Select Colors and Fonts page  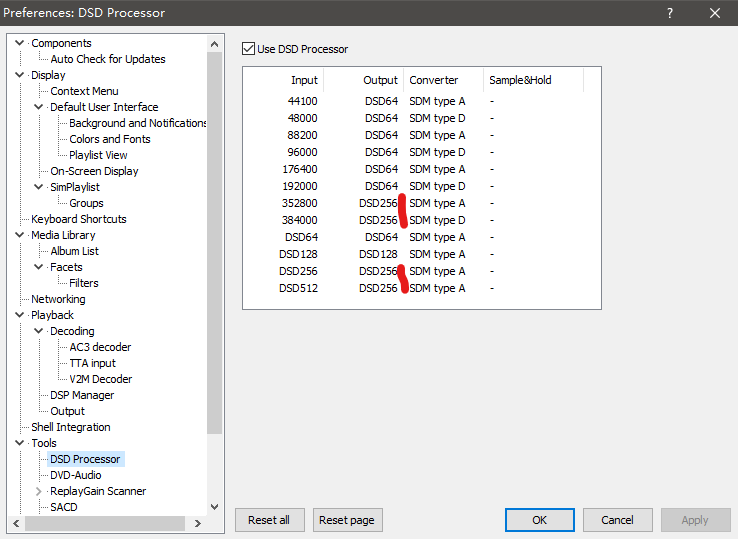point(109,139)
